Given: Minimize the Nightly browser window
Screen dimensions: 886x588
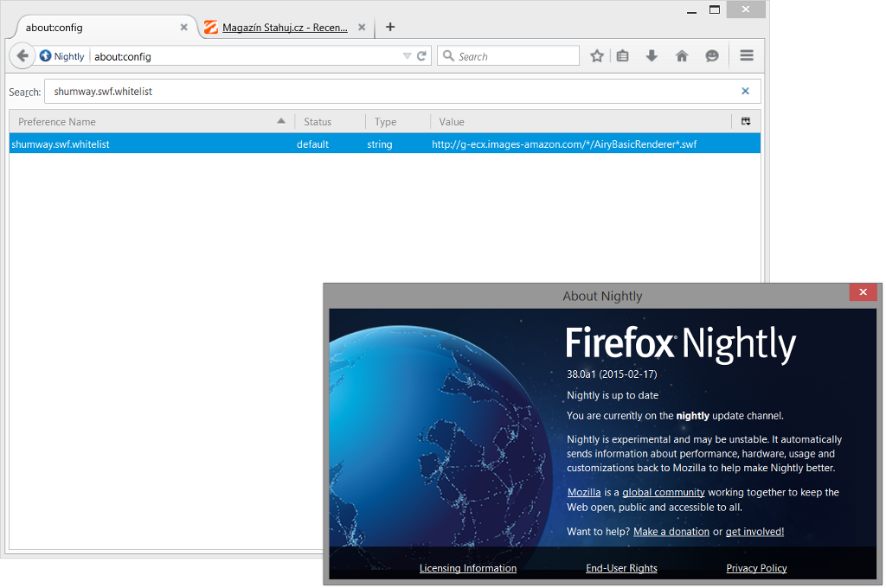Looking at the screenshot, I should point(691,10).
